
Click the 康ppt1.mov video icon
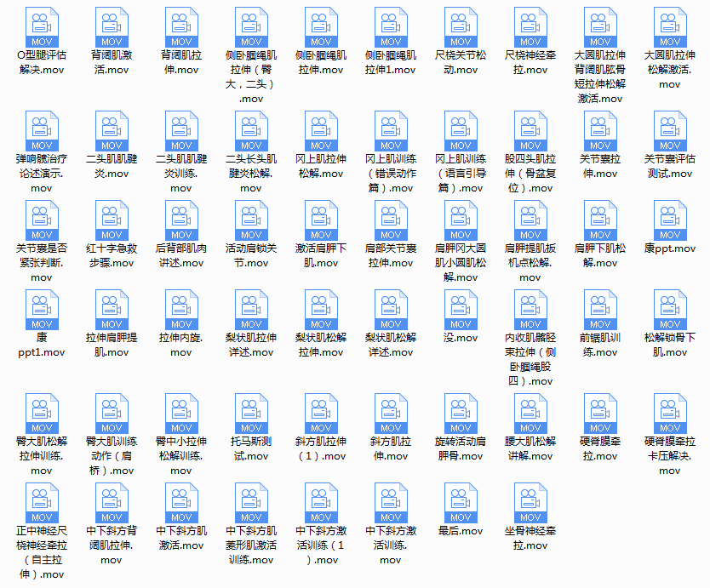pos(42,309)
